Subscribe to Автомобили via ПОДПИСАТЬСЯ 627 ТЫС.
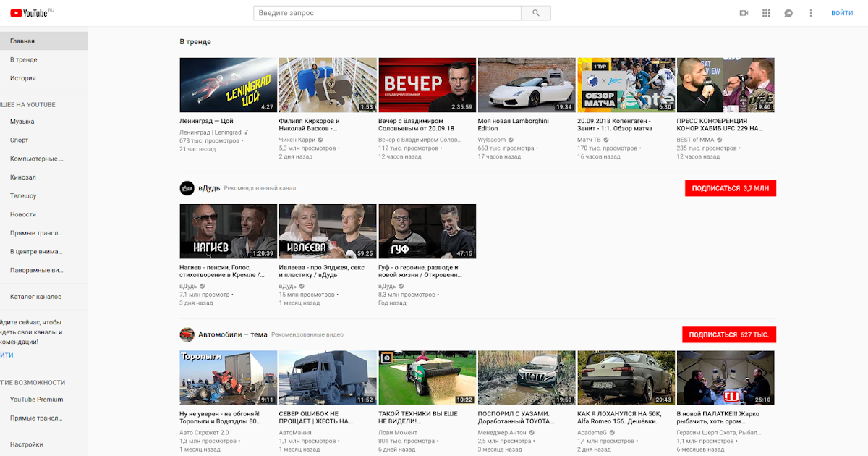 pyautogui.click(x=729, y=334)
